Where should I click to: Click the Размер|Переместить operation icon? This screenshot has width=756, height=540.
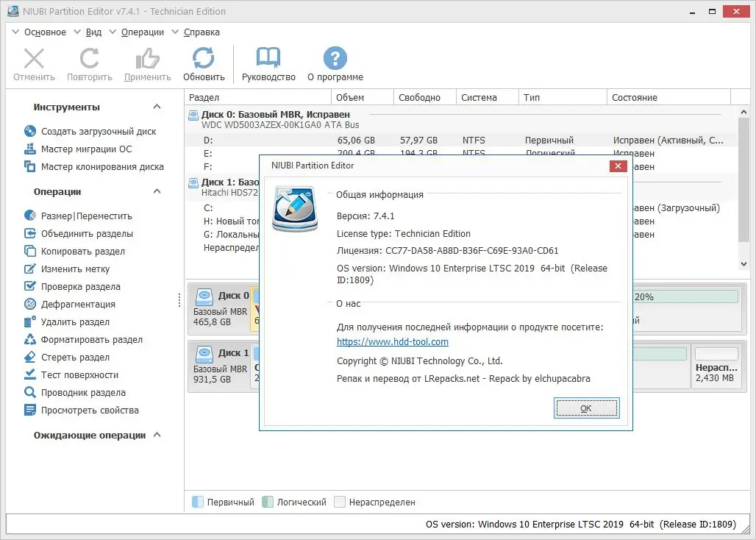[30, 216]
